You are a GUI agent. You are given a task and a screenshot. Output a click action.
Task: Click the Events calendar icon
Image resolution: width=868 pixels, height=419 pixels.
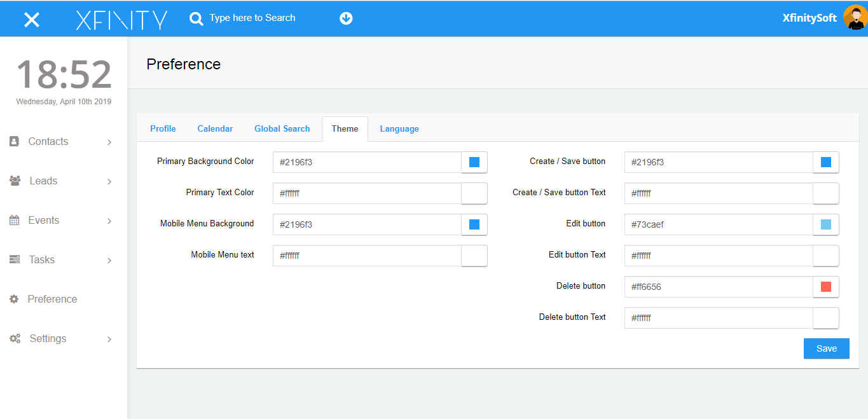(x=14, y=220)
